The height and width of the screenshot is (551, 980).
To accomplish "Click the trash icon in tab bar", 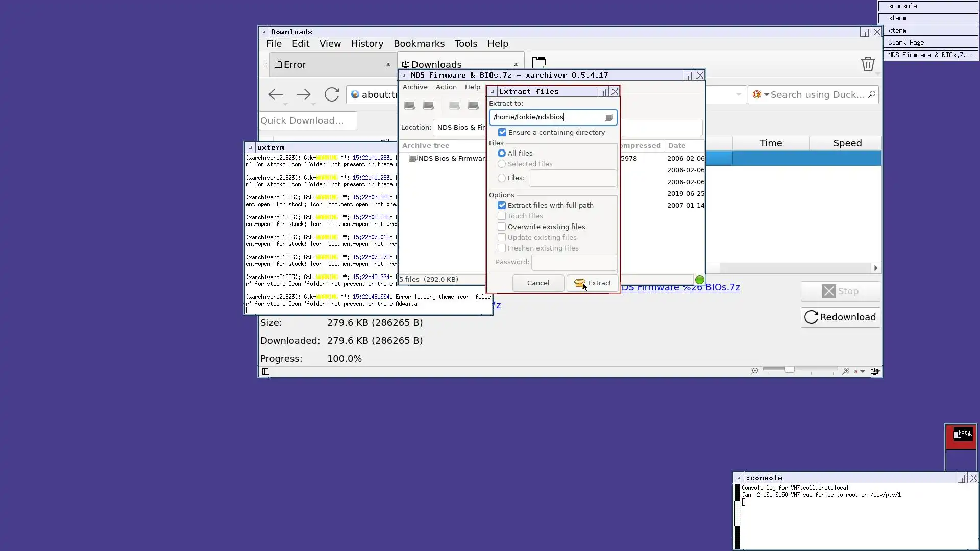I will pos(868,64).
